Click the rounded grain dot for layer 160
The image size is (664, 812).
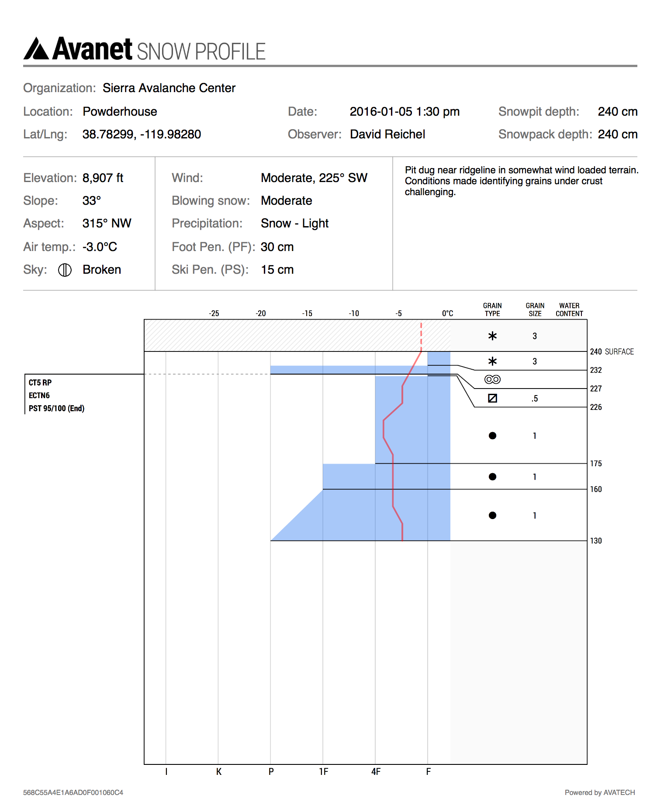point(492,477)
